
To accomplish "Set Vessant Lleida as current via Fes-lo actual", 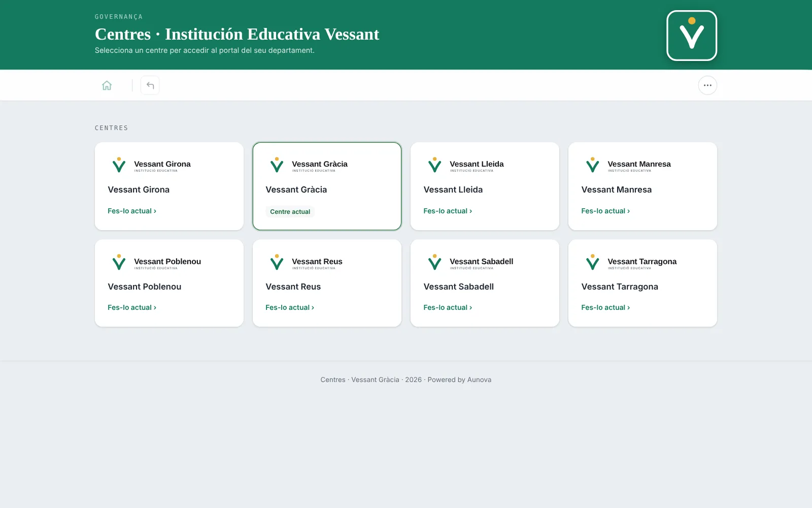I will tap(448, 211).
